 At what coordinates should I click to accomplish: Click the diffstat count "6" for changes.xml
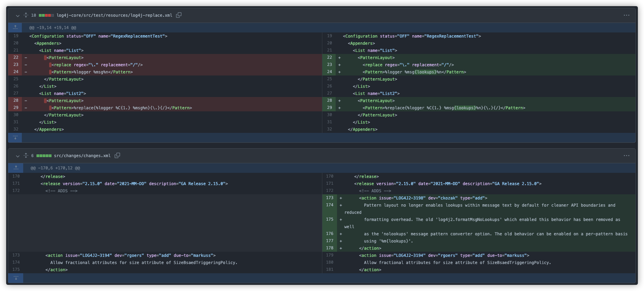pyautogui.click(x=32, y=156)
